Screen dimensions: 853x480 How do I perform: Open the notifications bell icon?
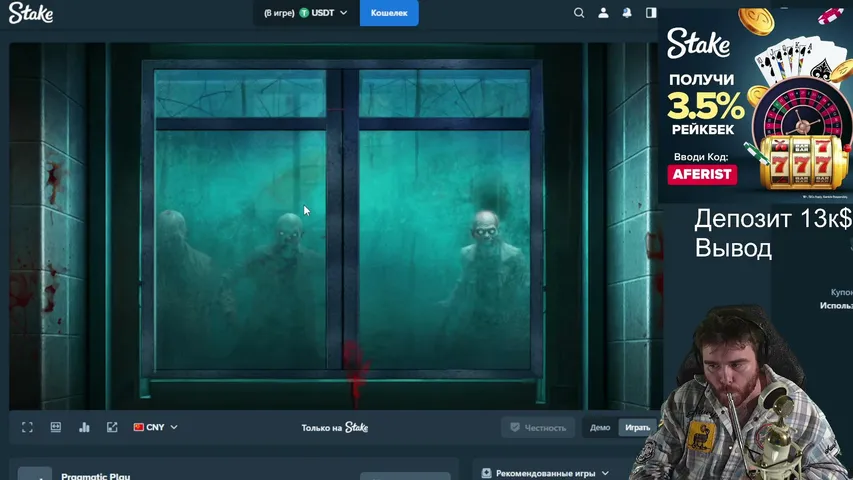(627, 13)
